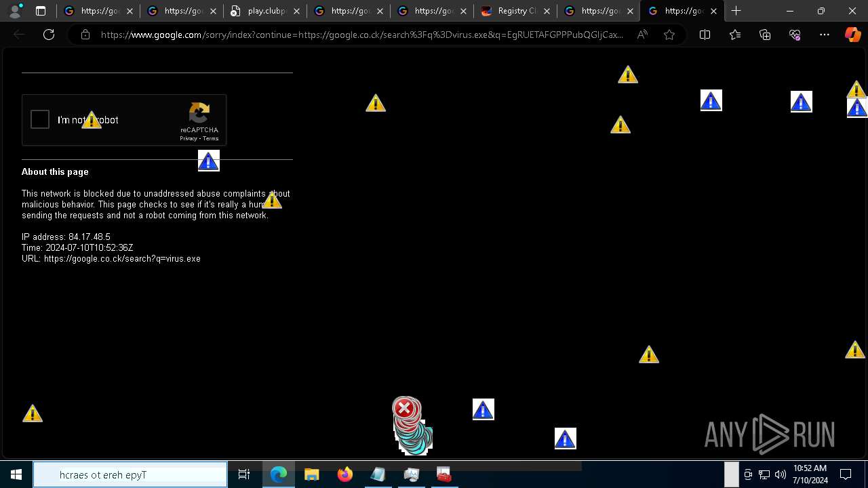
Task: Open the reCAPTCHA Terms link
Action: click(x=210, y=138)
